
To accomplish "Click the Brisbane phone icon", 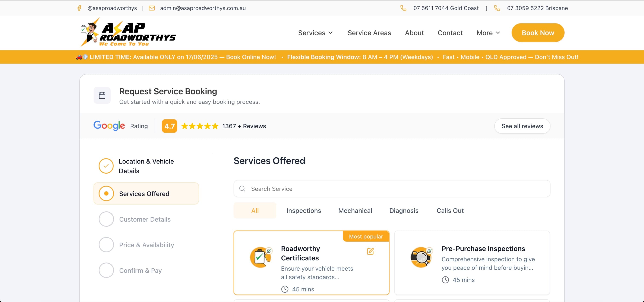I will [497, 8].
